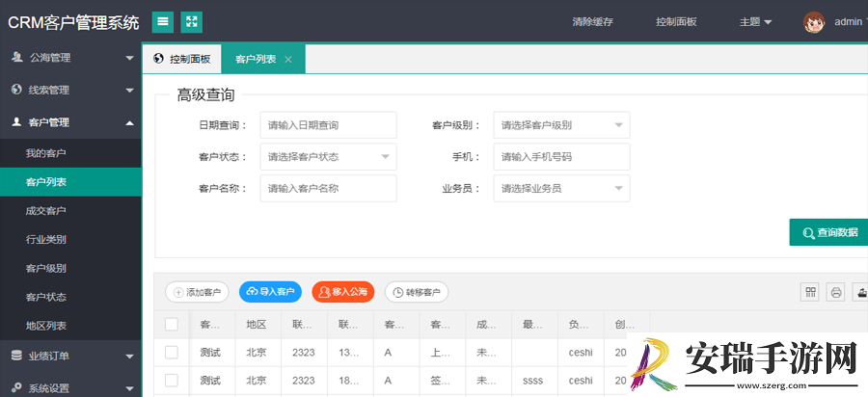
Task: Expand the 公海管理 menu arrow
Action: [129, 58]
